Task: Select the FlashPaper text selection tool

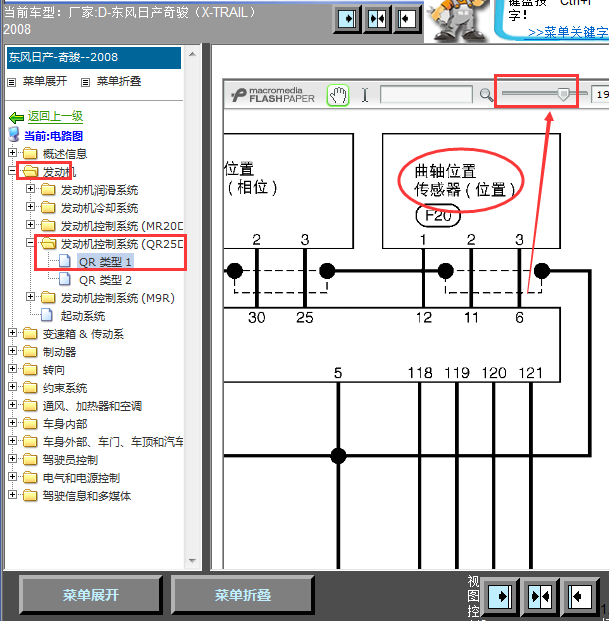Action: tap(365, 95)
